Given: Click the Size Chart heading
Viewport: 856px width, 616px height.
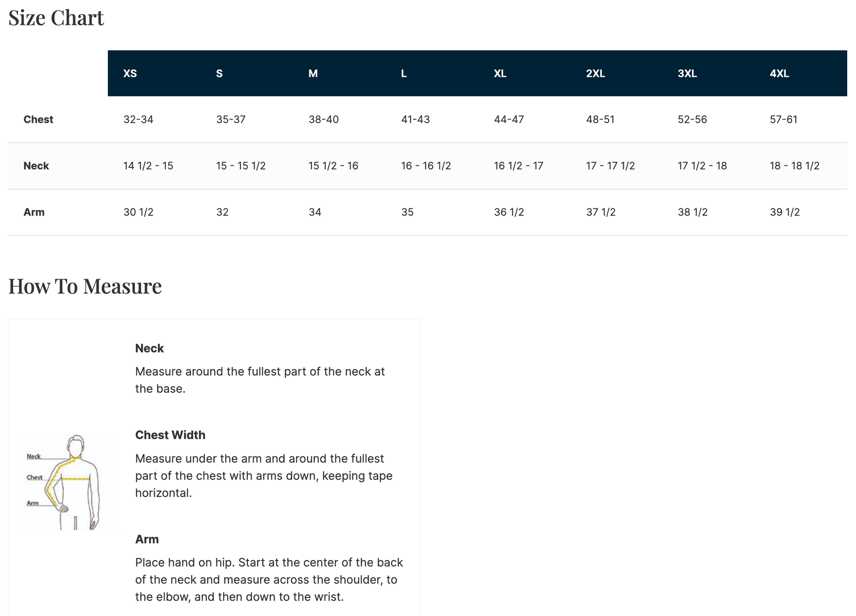Looking at the screenshot, I should pyautogui.click(x=56, y=18).
